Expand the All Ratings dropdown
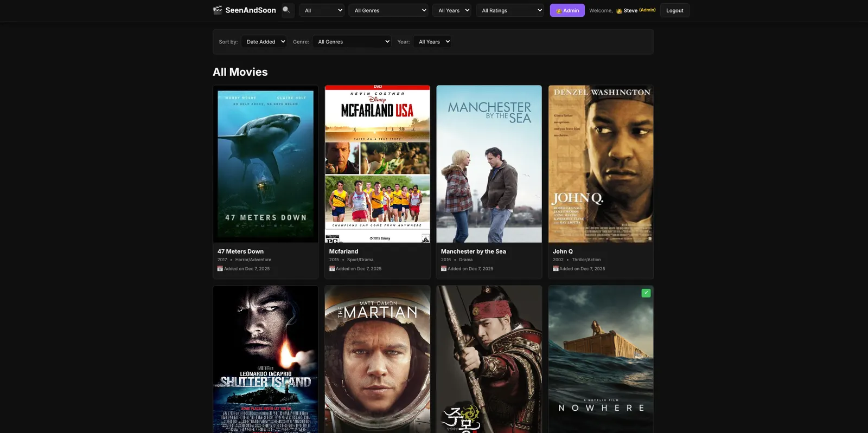Viewport: 868px width, 433px height. pos(509,10)
